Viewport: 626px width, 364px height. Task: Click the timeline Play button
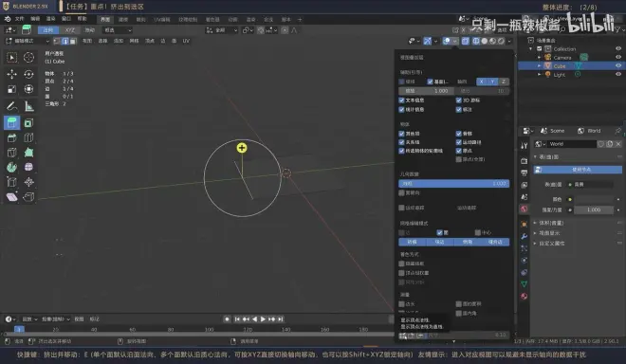pos(263,318)
